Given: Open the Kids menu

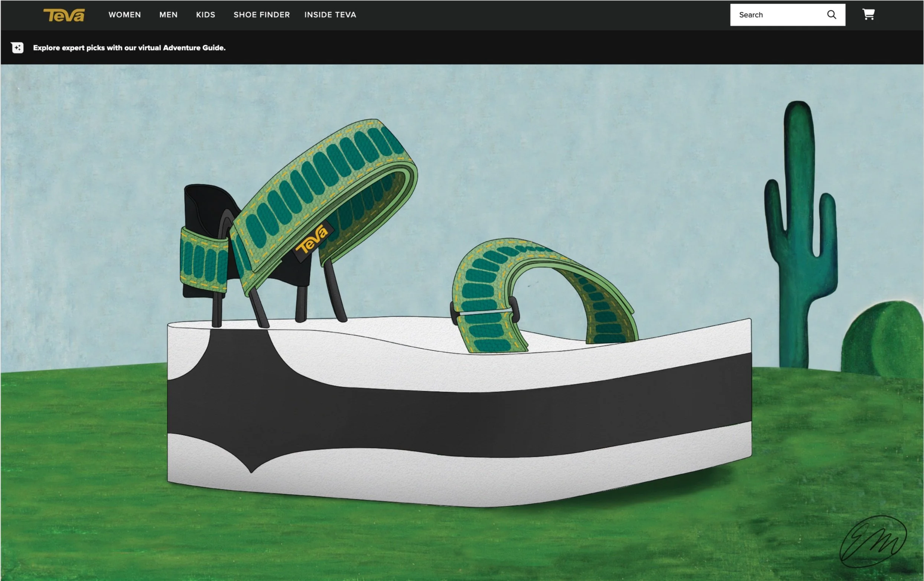Looking at the screenshot, I should (x=205, y=14).
